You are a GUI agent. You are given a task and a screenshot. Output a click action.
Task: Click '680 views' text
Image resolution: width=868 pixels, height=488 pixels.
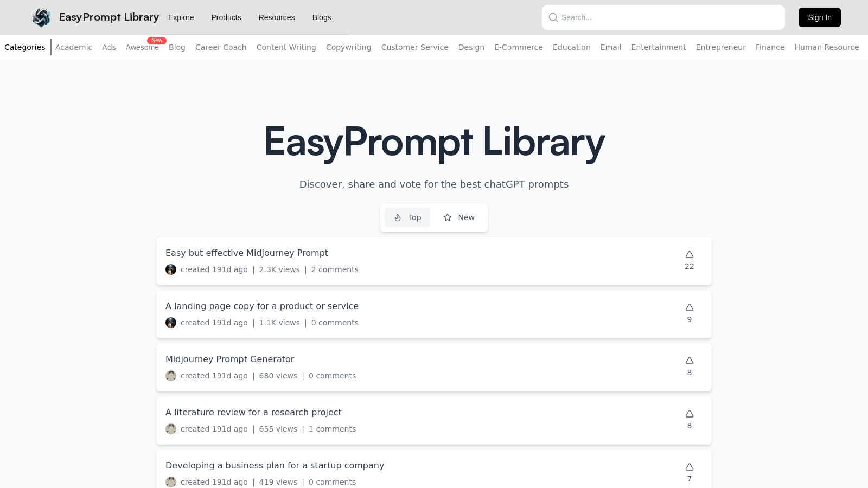pyautogui.click(x=278, y=376)
